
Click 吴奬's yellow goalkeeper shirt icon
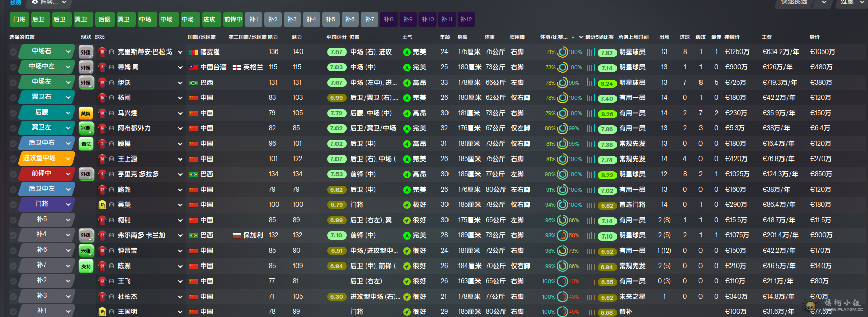[x=102, y=205]
